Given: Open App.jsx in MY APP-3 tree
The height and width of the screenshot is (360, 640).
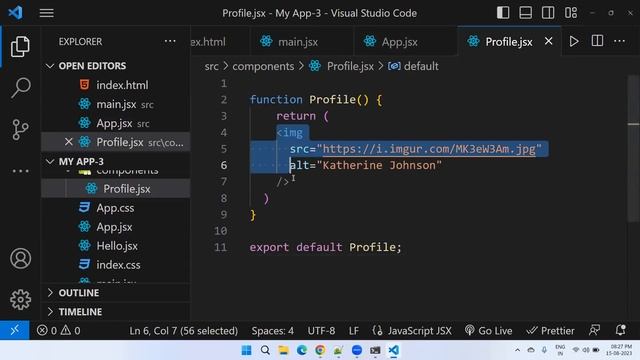Looking at the screenshot, I should pos(116,227).
